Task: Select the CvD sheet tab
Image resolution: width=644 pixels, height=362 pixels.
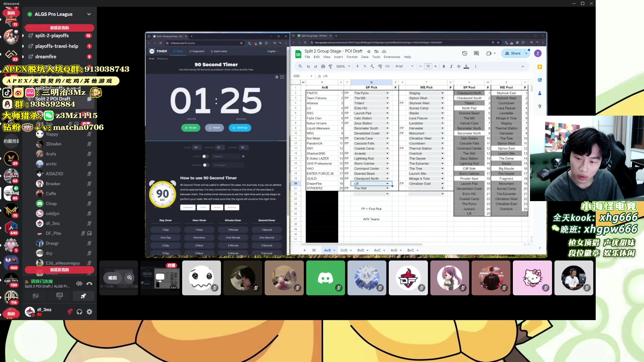Action: [344, 250]
